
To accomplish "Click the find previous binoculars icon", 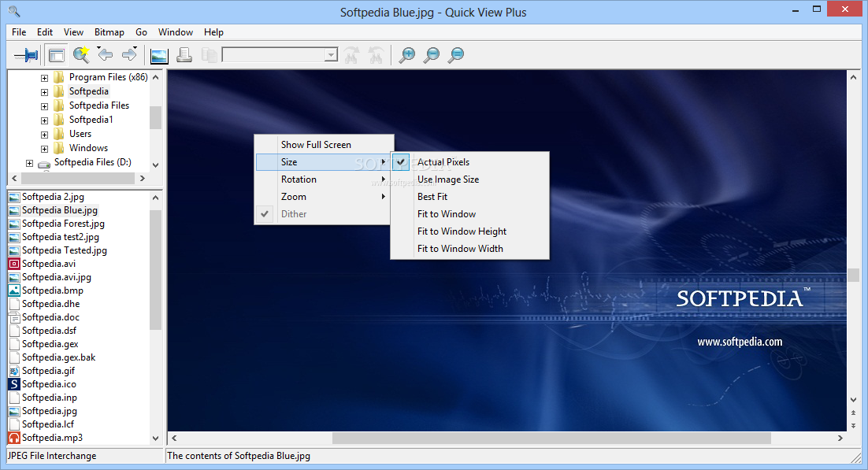I will [x=376, y=55].
